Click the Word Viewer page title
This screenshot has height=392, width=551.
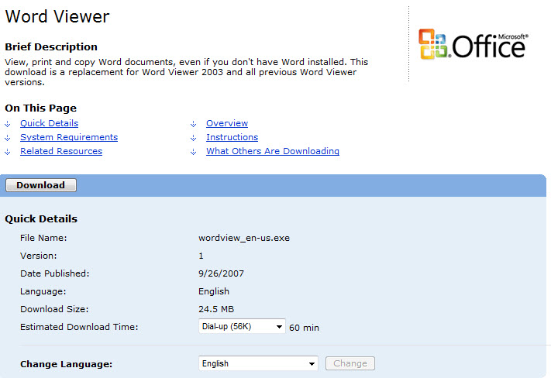pyautogui.click(x=57, y=16)
